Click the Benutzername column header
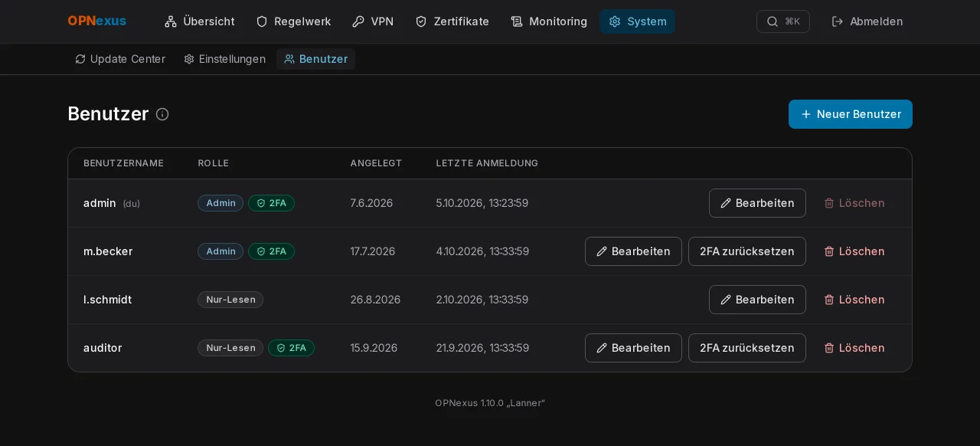This screenshot has width=980, height=446. 123,163
